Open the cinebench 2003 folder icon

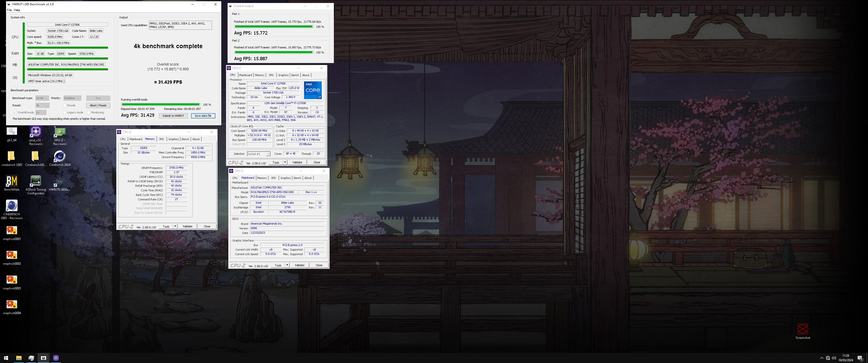click(x=12, y=158)
